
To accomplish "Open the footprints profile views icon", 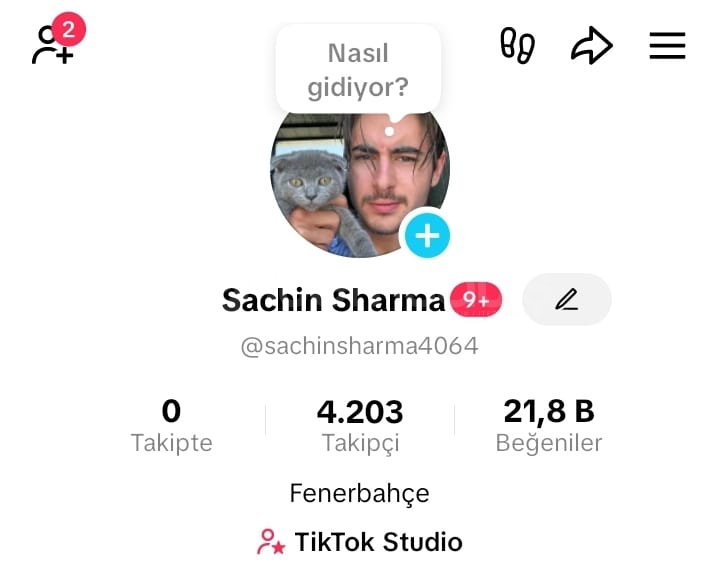I will click(x=517, y=45).
